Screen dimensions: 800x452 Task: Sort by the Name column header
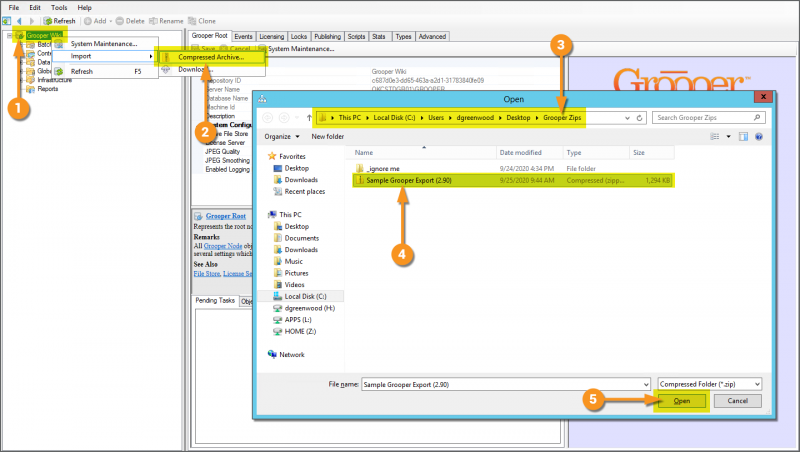point(423,153)
